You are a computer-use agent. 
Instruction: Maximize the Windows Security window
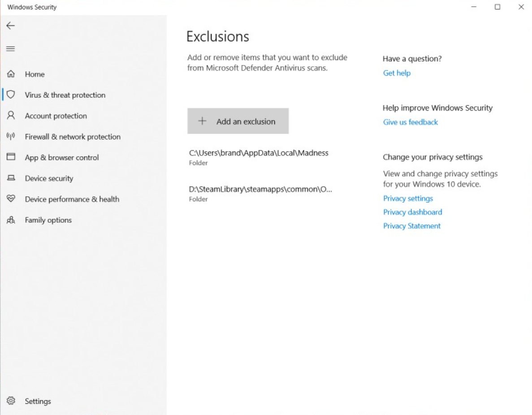coord(497,7)
